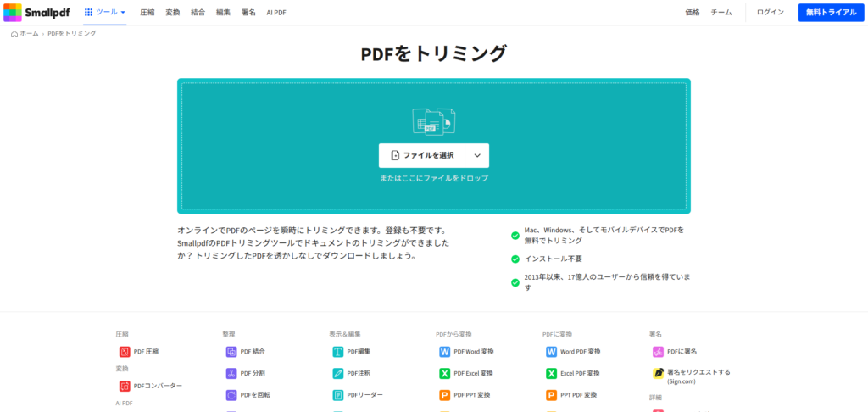868x412 pixels.
Task: Open the 署名をリクエストする (Sign.com) link
Action: [x=698, y=376]
